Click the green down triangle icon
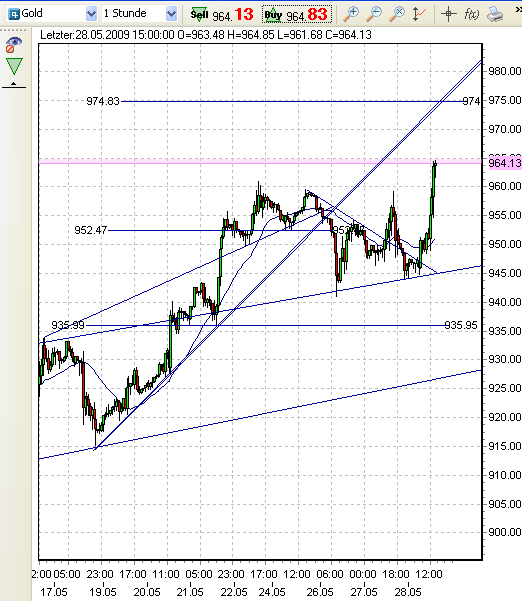Image resolution: width=522 pixels, height=601 pixels. pyautogui.click(x=14, y=66)
